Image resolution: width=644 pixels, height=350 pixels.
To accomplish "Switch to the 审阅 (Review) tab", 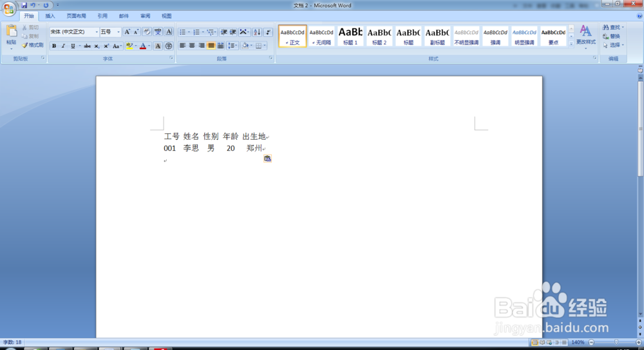I will (x=145, y=16).
